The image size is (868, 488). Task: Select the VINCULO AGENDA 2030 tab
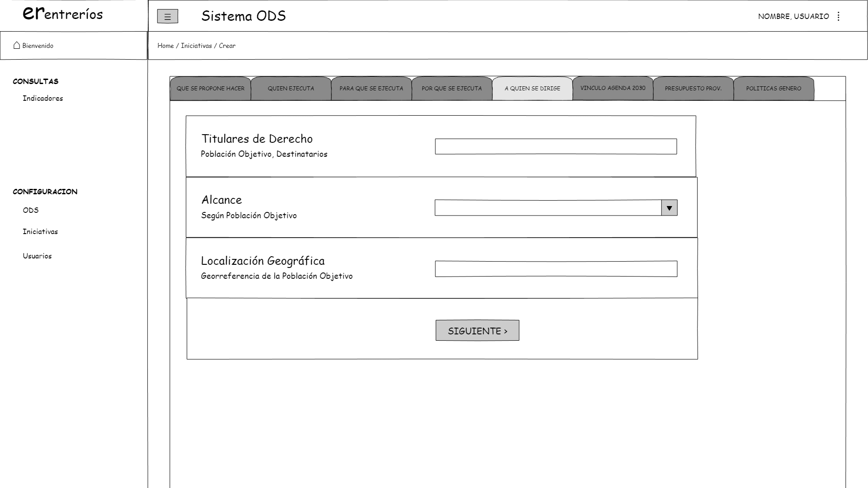coord(613,88)
